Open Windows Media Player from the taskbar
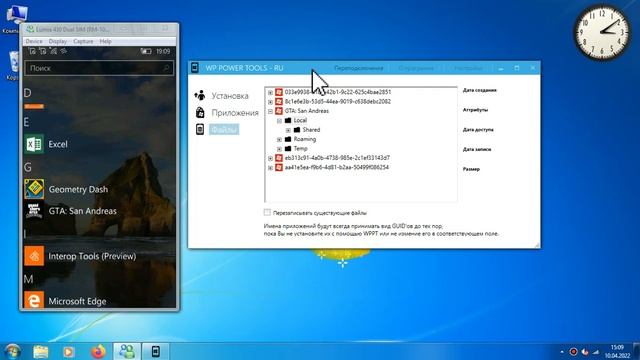 click(69, 351)
